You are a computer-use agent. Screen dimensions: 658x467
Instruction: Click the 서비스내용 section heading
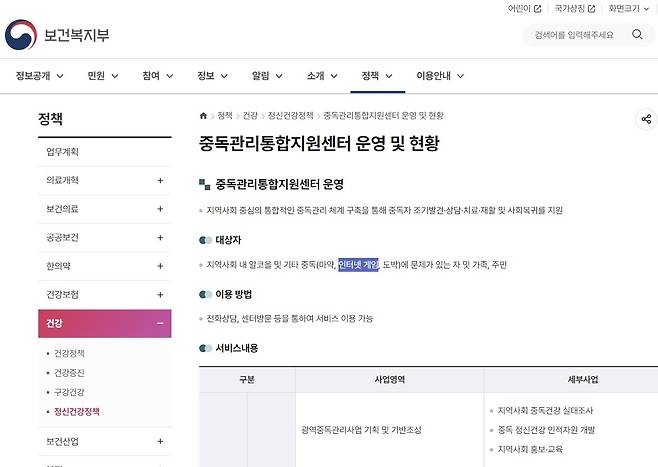click(x=237, y=348)
